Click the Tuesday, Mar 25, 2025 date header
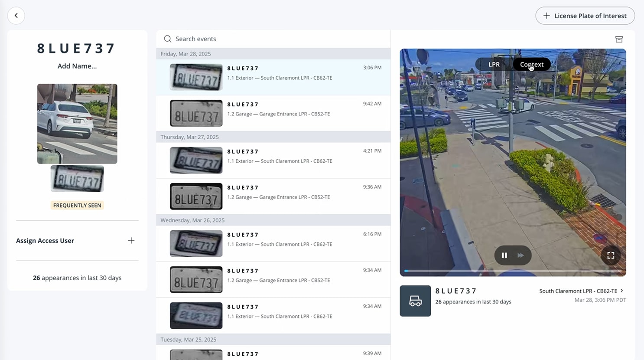This screenshot has height=360, width=644. tap(273, 340)
